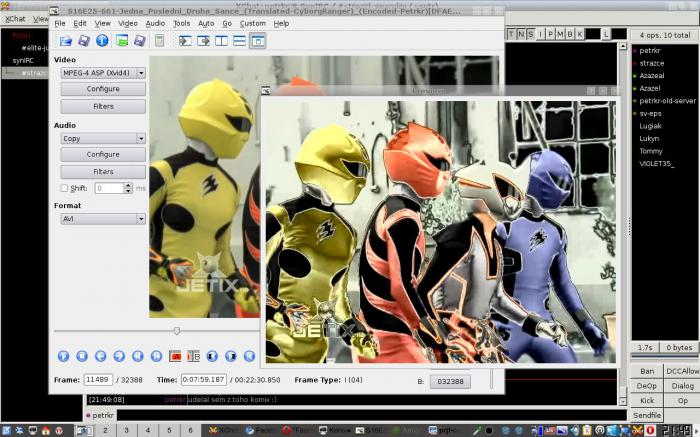Image resolution: width=700 pixels, height=437 pixels.
Task: Select synIRC server in XChat tree
Action: coord(23,60)
